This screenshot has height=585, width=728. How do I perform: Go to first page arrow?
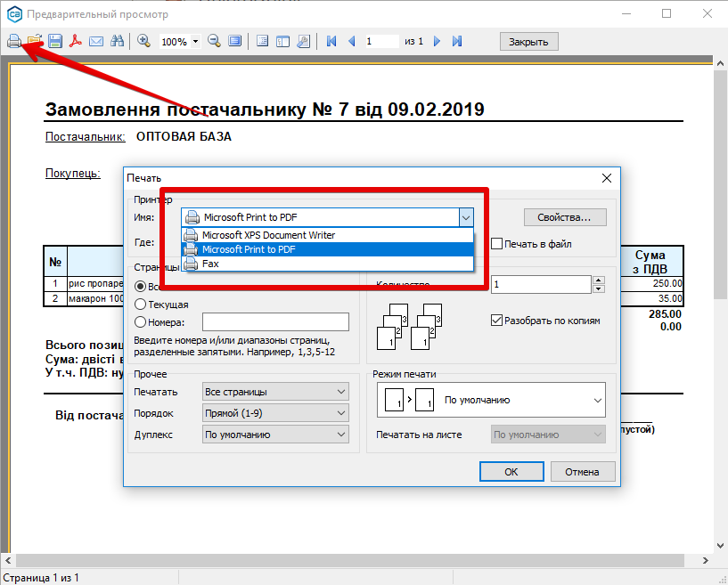coord(331,41)
